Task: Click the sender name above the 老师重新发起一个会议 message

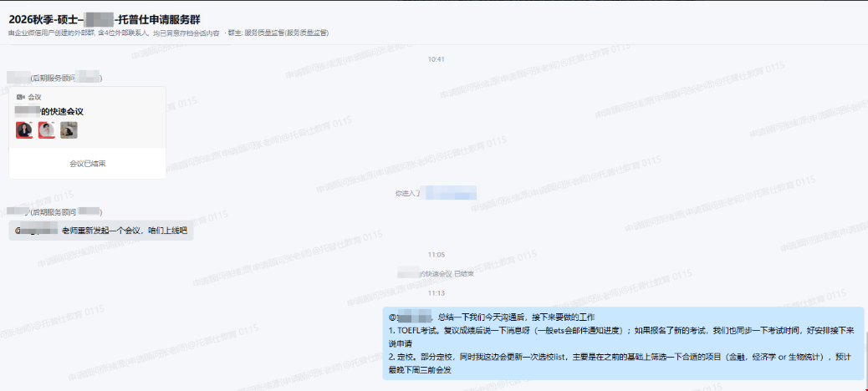Action: click(x=55, y=212)
